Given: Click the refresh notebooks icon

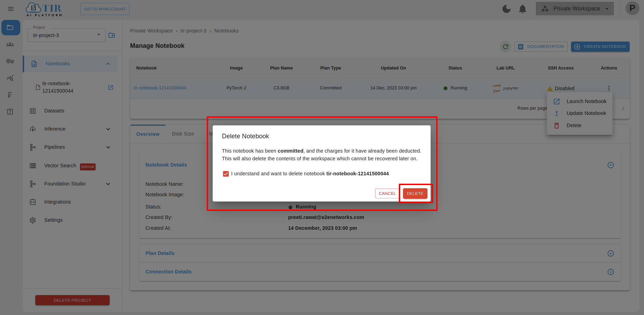Looking at the screenshot, I should pyautogui.click(x=505, y=46).
